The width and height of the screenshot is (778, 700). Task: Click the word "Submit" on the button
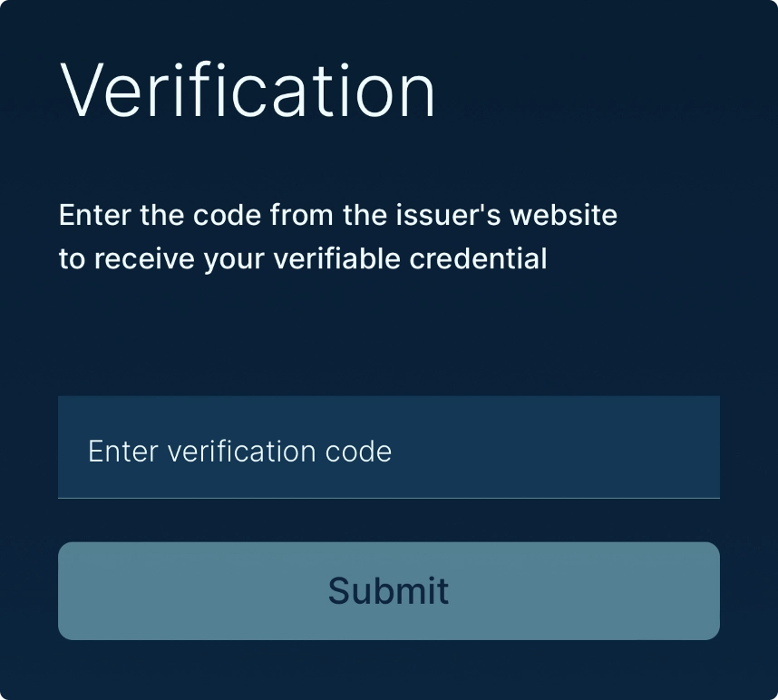[388, 591]
